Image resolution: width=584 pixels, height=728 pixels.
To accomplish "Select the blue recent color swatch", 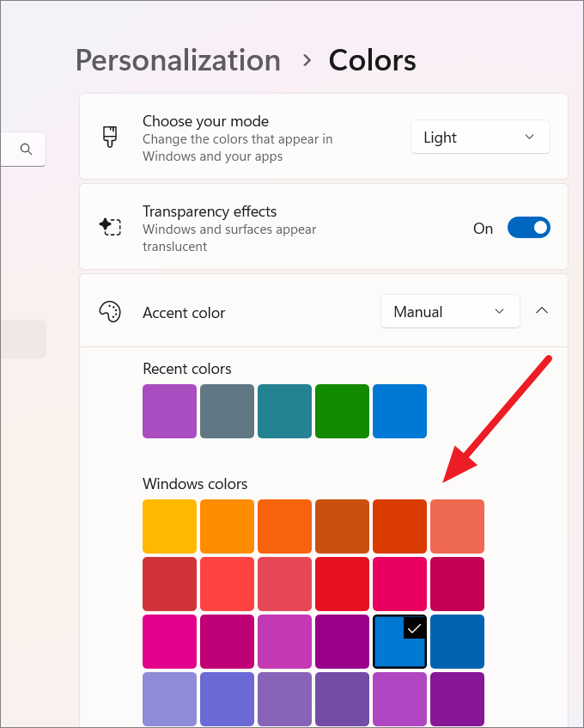I will [x=399, y=411].
